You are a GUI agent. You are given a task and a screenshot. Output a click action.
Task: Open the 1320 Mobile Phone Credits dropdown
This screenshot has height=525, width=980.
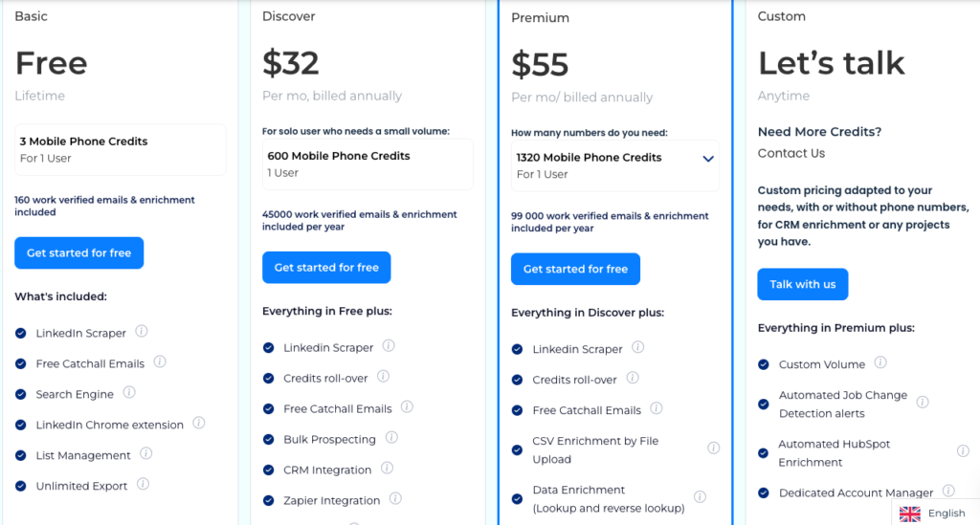pos(708,159)
